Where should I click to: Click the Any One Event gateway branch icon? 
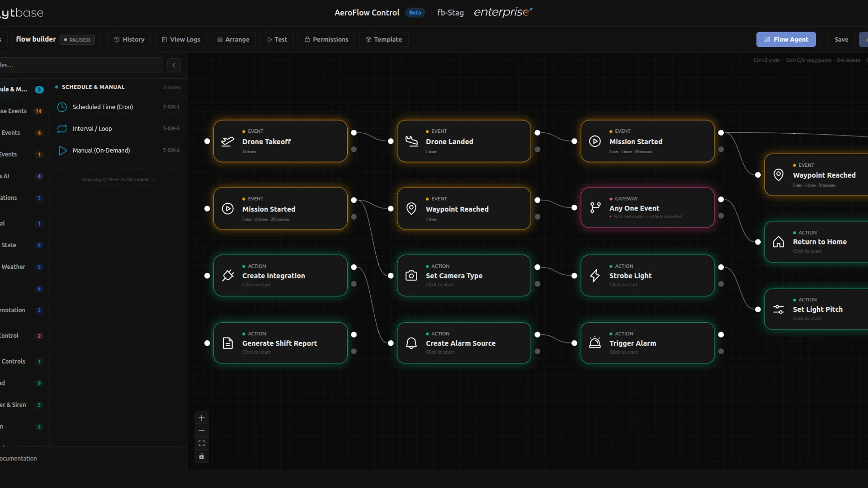pos(595,208)
